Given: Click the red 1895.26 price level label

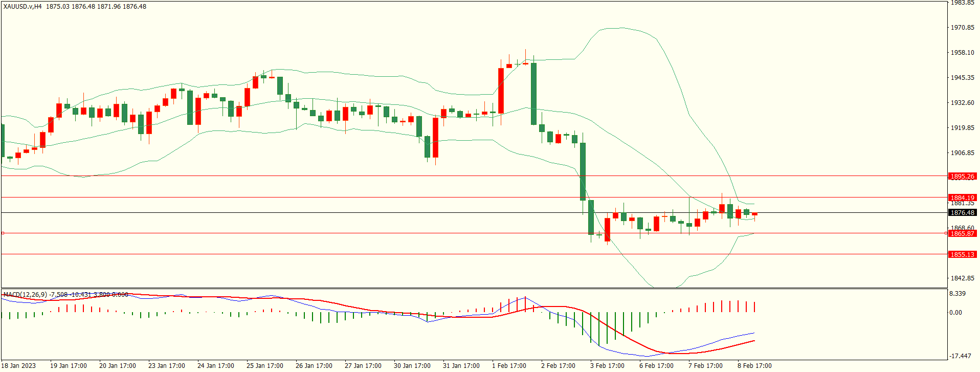Looking at the screenshot, I should (962, 177).
